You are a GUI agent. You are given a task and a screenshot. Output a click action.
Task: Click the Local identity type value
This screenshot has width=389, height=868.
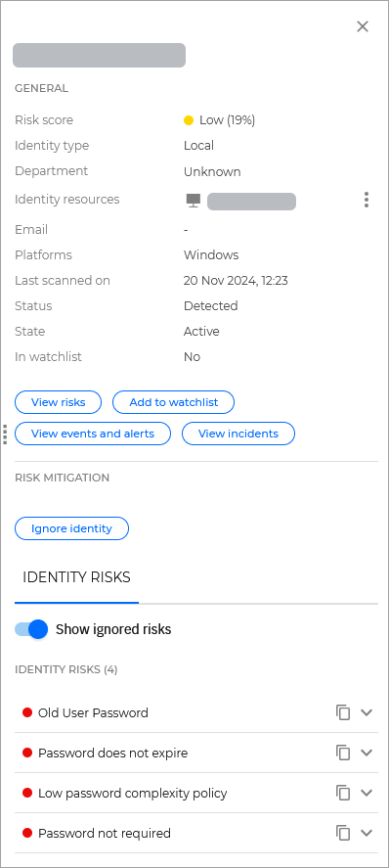click(x=199, y=146)
